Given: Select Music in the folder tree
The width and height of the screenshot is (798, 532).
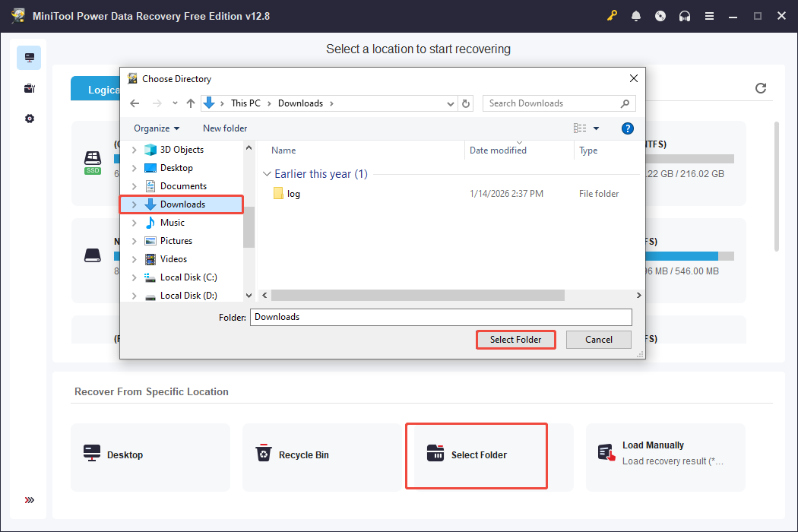Looking at the screenshot, I should tap(172, 223).
